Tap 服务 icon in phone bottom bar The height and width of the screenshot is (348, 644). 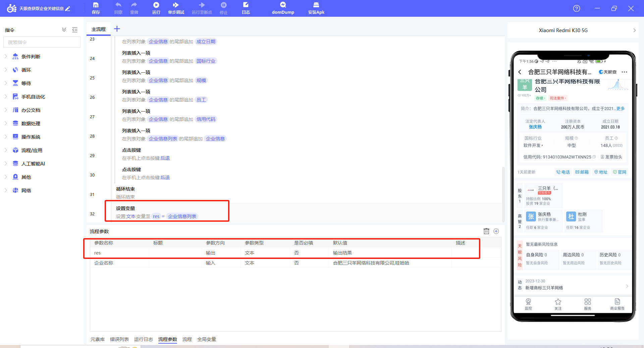point(588,304)
